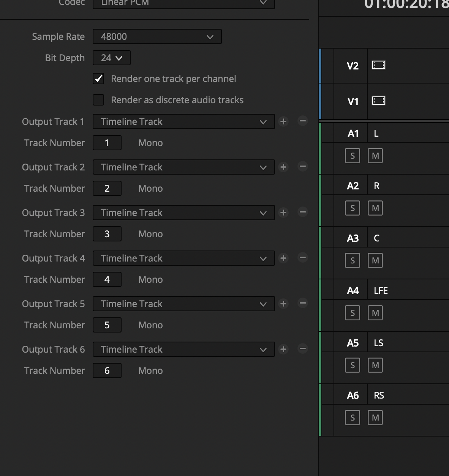Select the V2 video track header
Viewport: 449px width, 476px height.
pos(353,66)
